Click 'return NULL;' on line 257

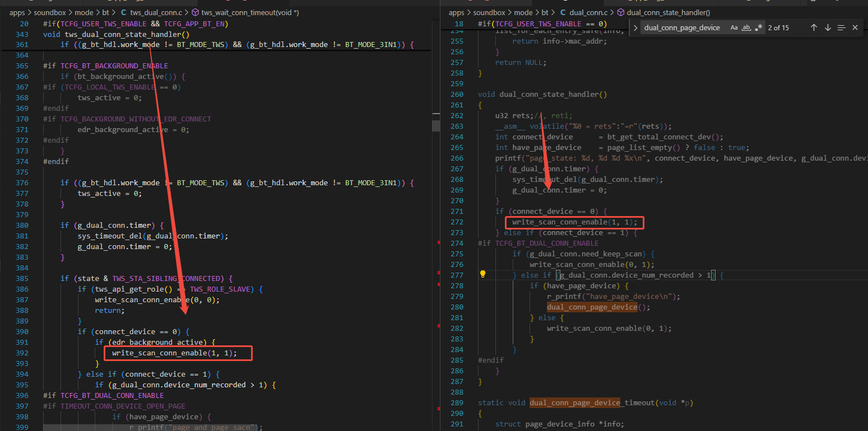(521, 62)
